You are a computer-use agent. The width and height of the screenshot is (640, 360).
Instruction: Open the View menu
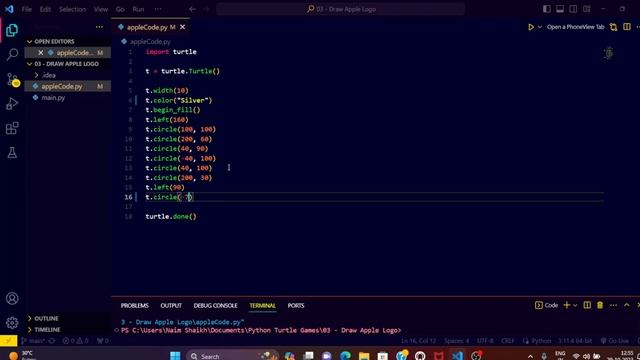coord(101,9)
